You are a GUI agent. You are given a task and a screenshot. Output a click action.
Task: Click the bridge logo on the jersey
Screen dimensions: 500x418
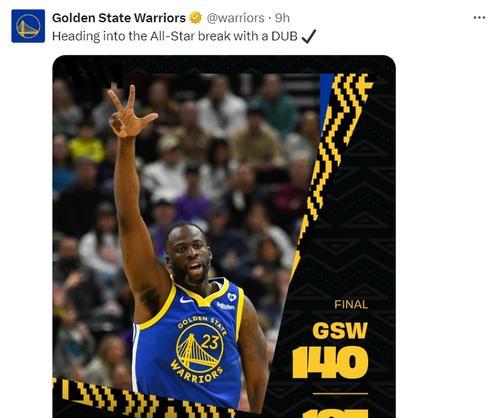[199, 349]
